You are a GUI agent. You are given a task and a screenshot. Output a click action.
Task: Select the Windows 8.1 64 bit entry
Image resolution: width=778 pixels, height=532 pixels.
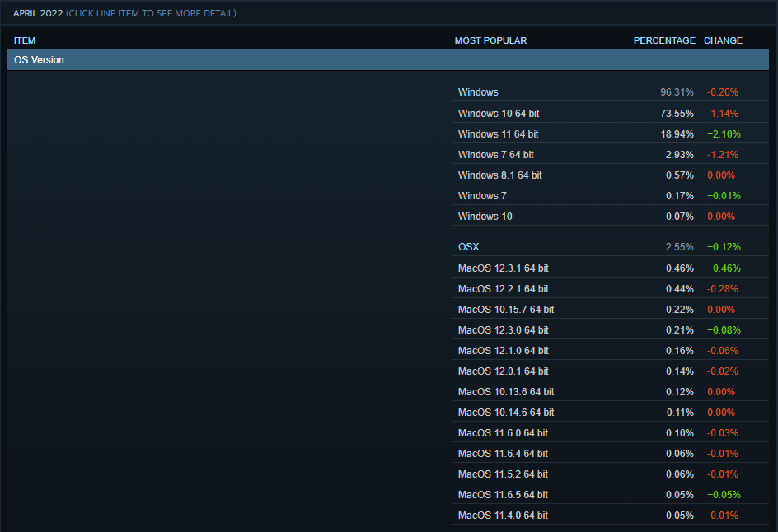(610, 175)
